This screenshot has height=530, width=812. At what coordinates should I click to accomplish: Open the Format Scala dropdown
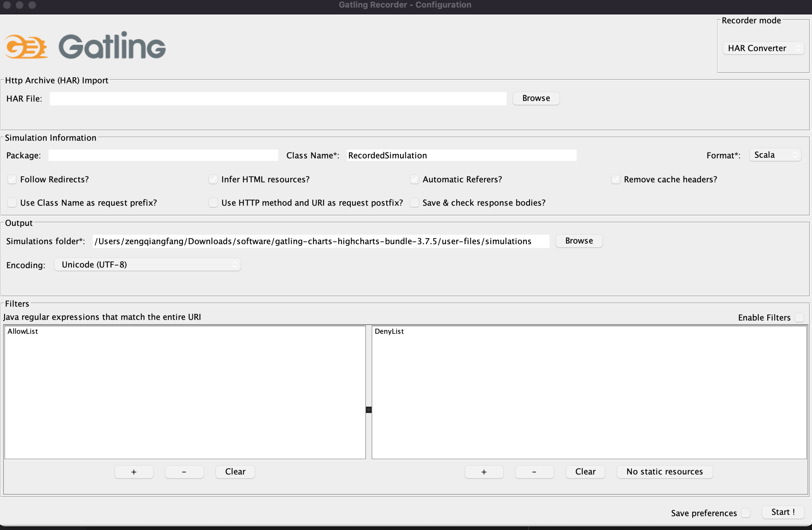pos(775,155)
